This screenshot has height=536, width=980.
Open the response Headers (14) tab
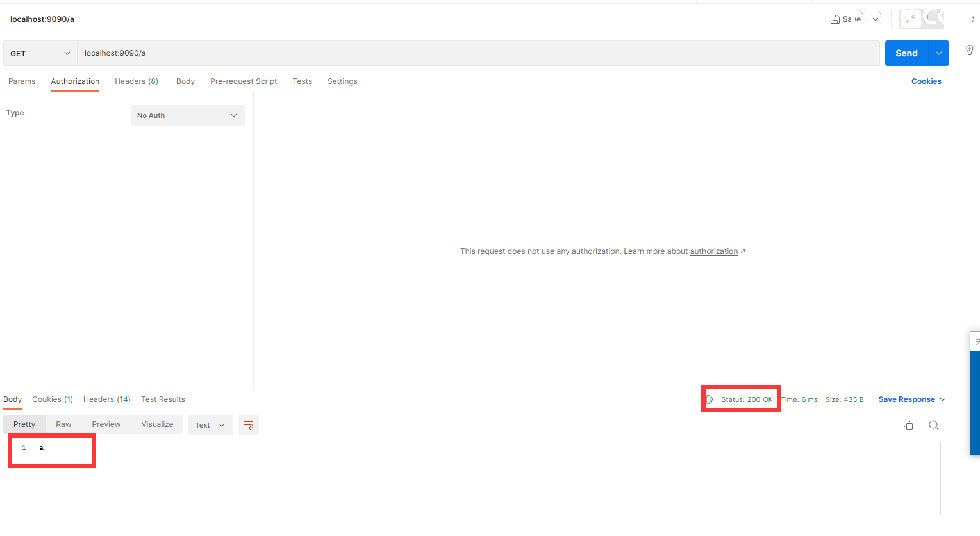[107, 399]
